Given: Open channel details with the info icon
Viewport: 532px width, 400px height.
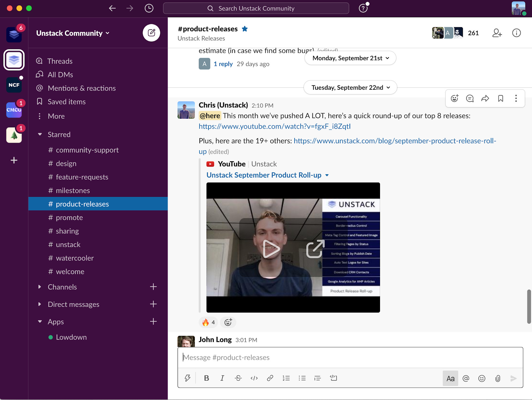Looking at the screenshot, I should [516, 33].
